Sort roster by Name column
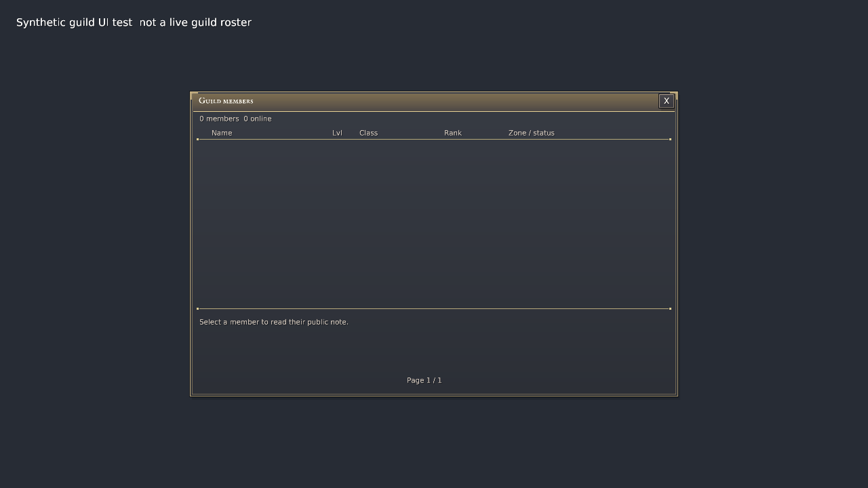The image size is (868, 488). 222,133
